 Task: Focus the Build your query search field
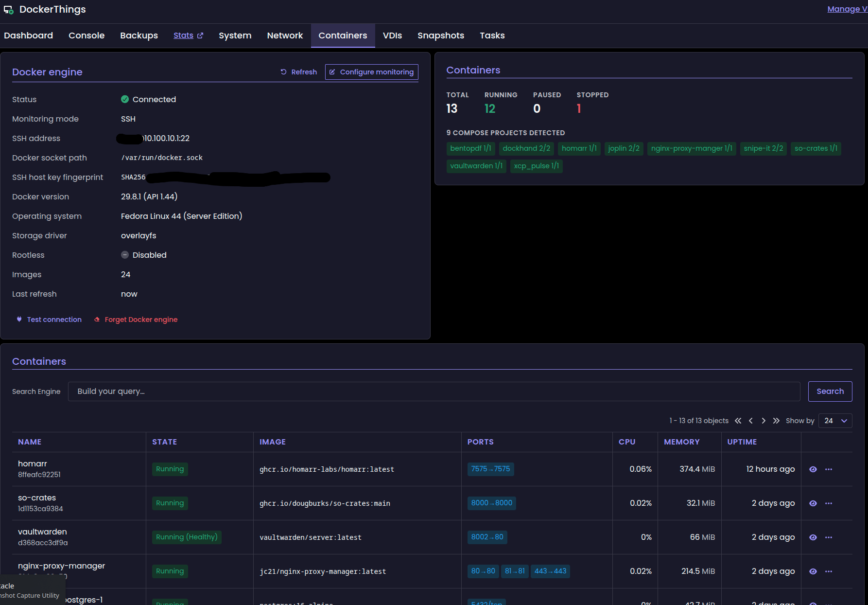434,391
